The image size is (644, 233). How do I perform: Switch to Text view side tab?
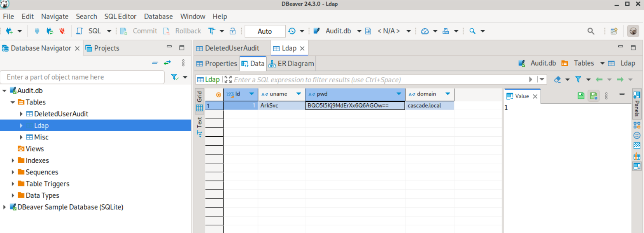(x=200, y=127)
